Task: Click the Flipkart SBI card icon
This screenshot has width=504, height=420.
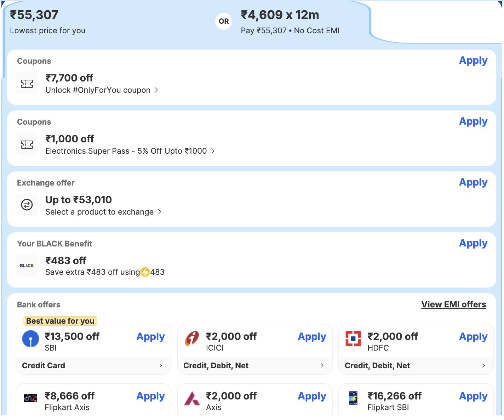Action: (x=353, y=398)
